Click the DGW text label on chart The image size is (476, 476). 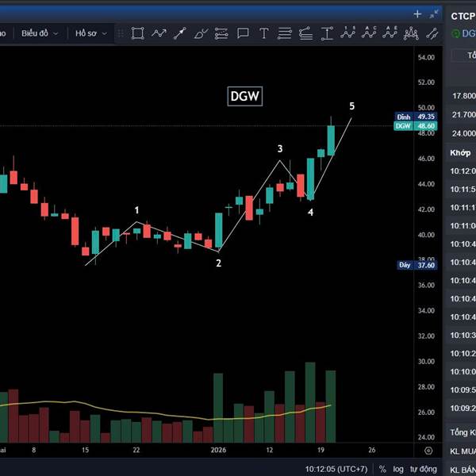coord(244,96)
